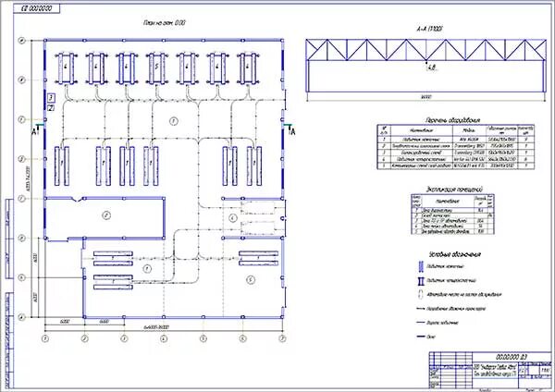Click the 'Перечень оборудования' table heading
Viewport: 555px width, 392px height.
click(452, 120)
